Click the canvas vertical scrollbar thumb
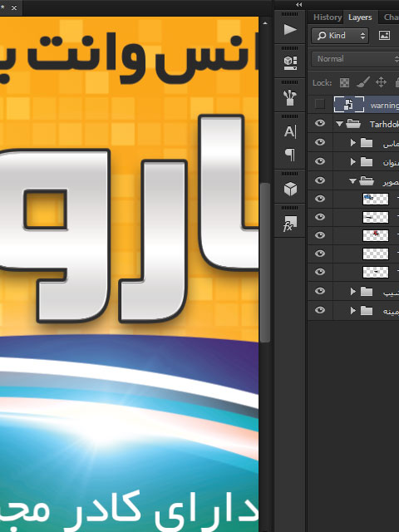399x532 pixels. pos(265,263)
